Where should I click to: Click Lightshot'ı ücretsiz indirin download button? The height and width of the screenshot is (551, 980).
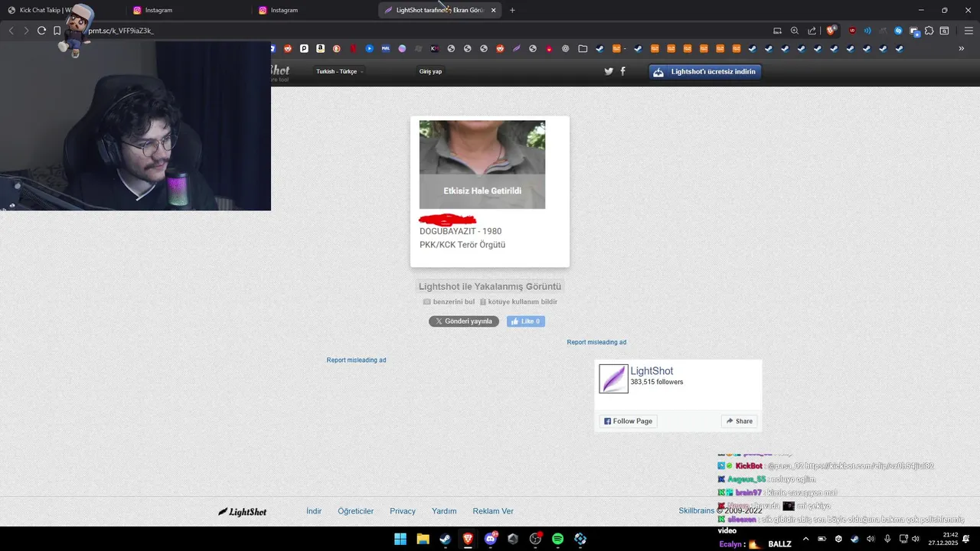click(x=705, y=72)
